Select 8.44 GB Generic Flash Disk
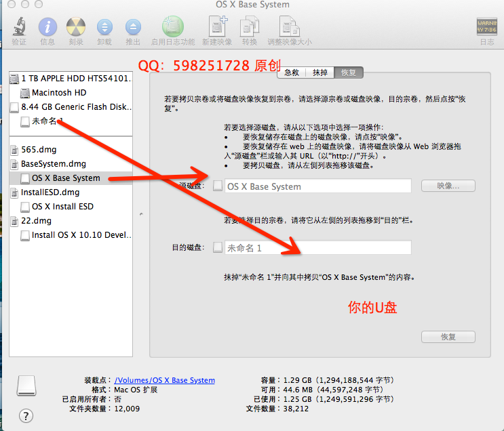 [x=71, y=106]
